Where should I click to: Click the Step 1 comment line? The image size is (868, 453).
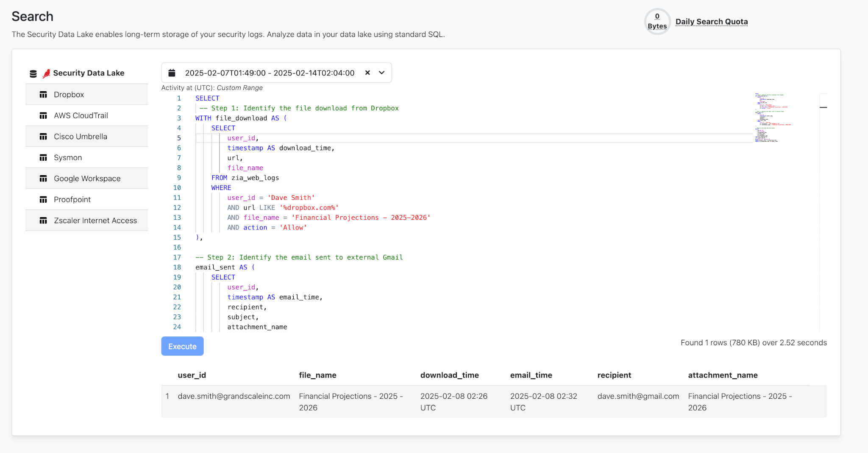point(299,108)
